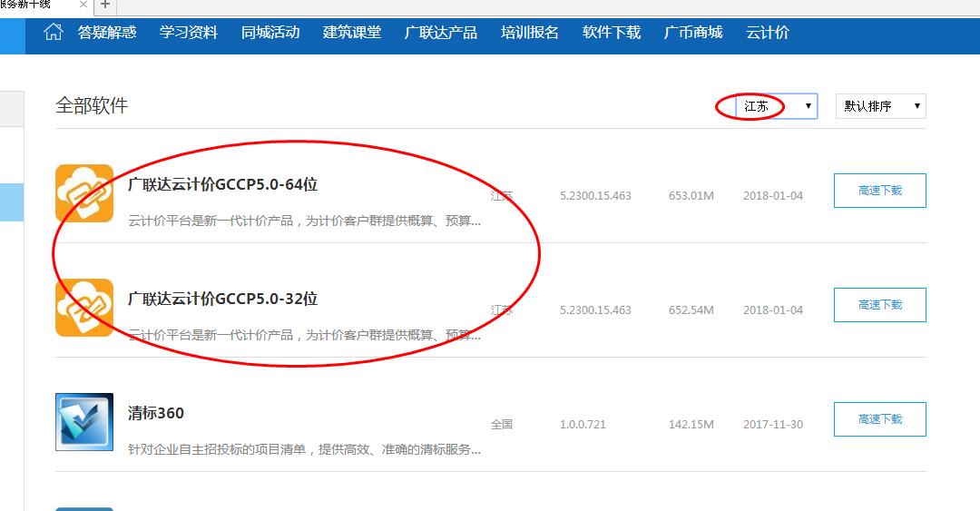Select the 全国 region label for 清标360

[502, 425]
